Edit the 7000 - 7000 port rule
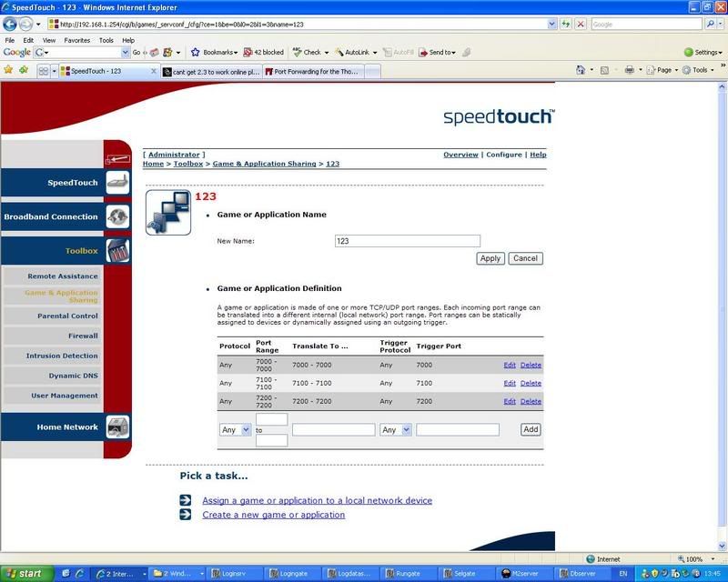This screenshot has width=728, height=582. 510,365
